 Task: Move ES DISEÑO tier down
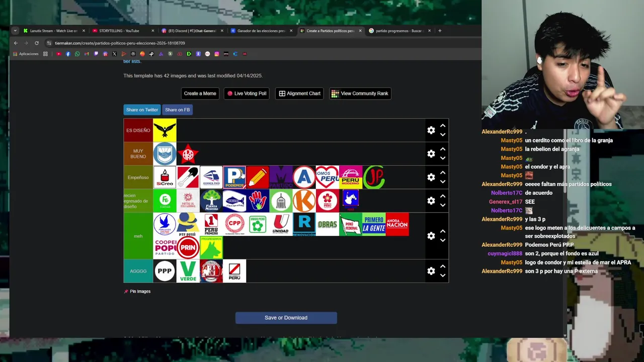443,135
